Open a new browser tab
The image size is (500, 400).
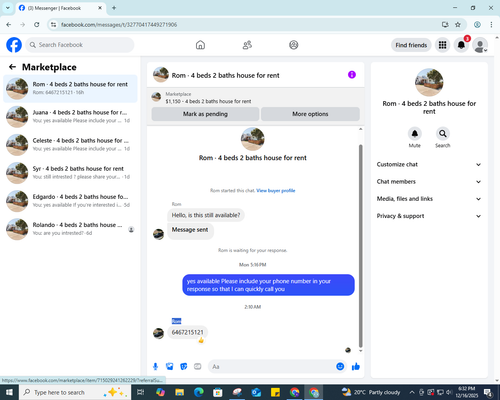[x=114, y=8]
